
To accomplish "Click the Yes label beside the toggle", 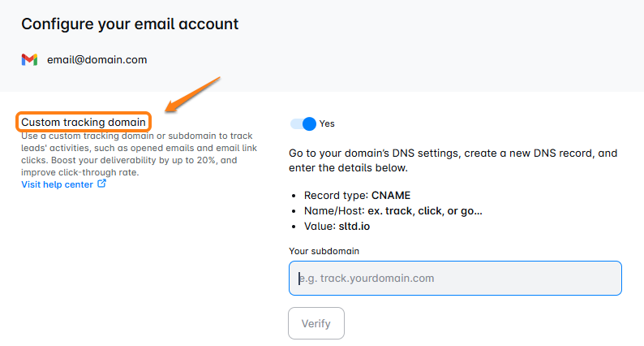I will pos(327,123).
